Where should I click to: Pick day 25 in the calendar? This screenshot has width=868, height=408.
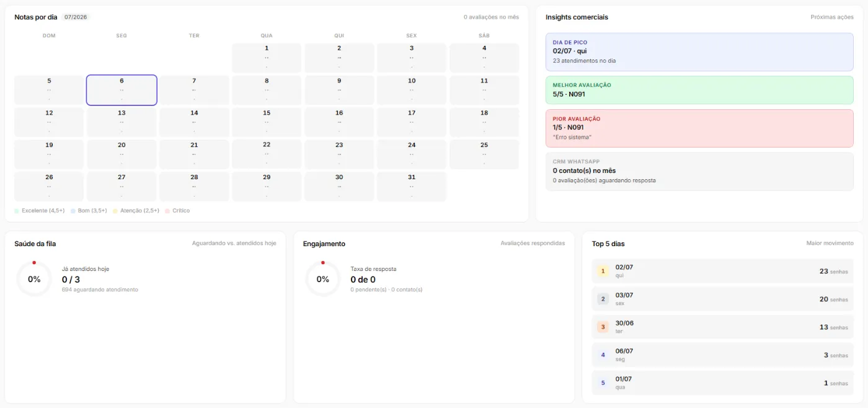484,154
